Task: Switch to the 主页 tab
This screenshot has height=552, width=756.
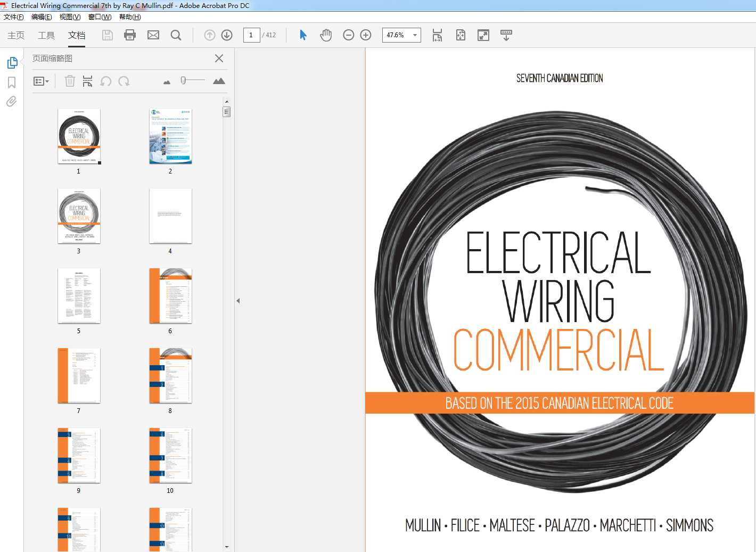Action: [x=16, y=35]
